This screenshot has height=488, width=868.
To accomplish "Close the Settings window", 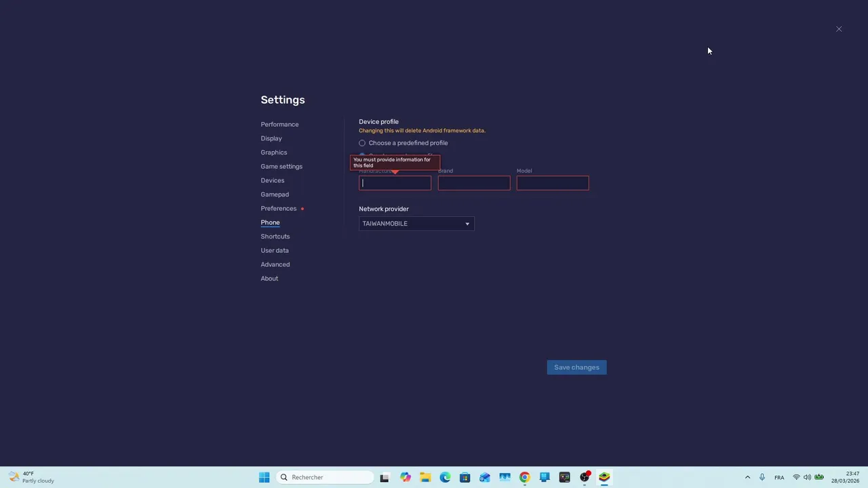I will coord(839,29).
